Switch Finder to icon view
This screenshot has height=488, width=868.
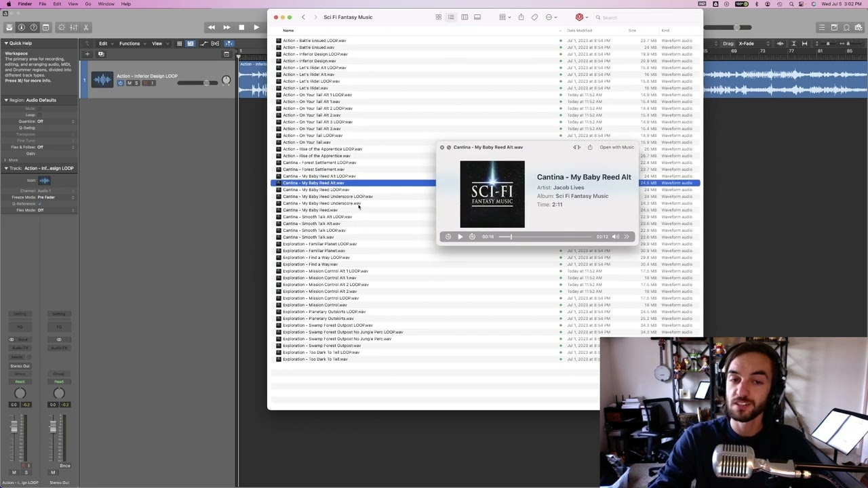click(438, 17)
